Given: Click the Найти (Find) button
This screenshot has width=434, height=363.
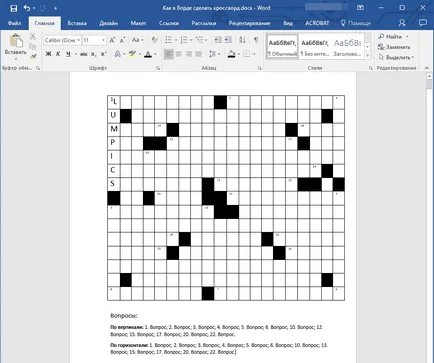Looking at the screenshot, I should pos(390,36).
